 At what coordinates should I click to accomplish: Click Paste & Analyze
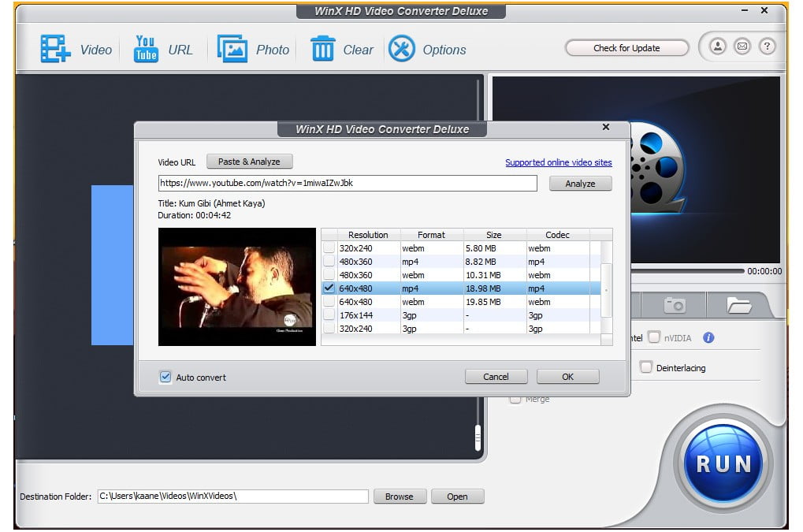click(x=249, y=162)
